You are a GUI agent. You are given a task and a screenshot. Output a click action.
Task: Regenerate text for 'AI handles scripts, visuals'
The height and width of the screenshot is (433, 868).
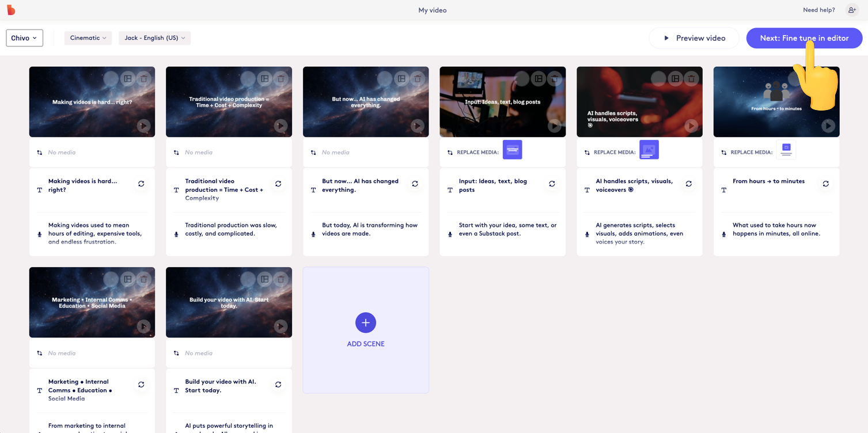click(689, 184)
